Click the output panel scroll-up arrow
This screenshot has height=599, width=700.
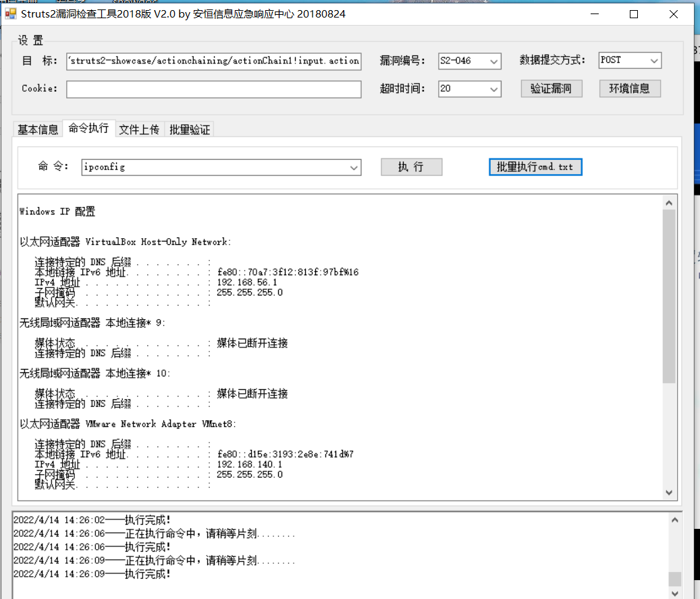(x=669, y=201)
